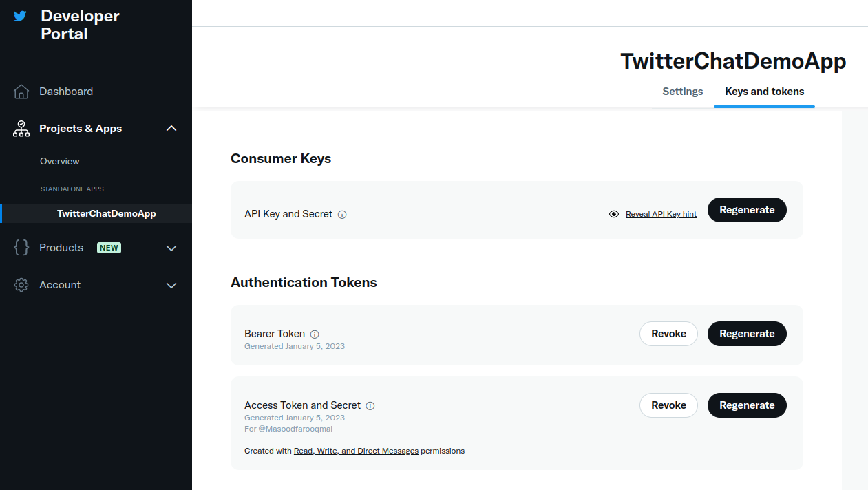Toggle the eye icon for API Key hint
868x490 pixels.
click(614, 214)
